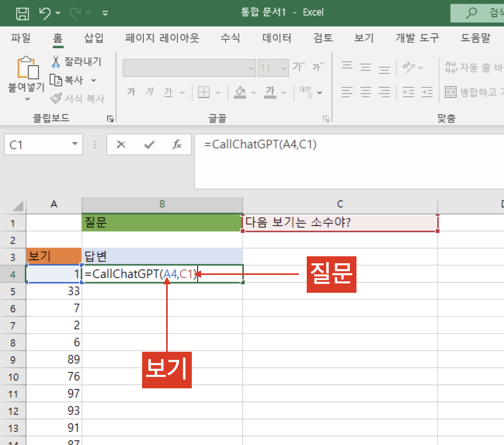Open the font size dropdown

click(284, 68)
